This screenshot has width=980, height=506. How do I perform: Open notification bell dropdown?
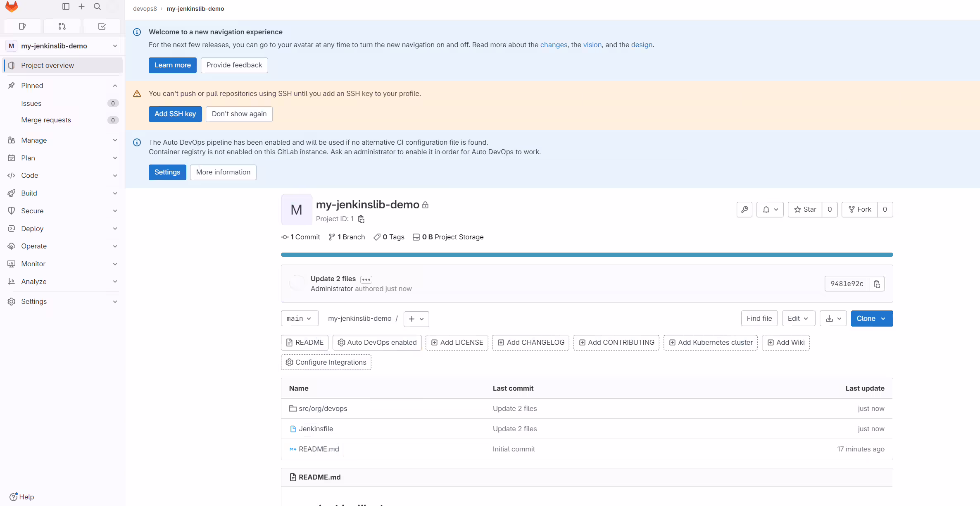point(770,210)
